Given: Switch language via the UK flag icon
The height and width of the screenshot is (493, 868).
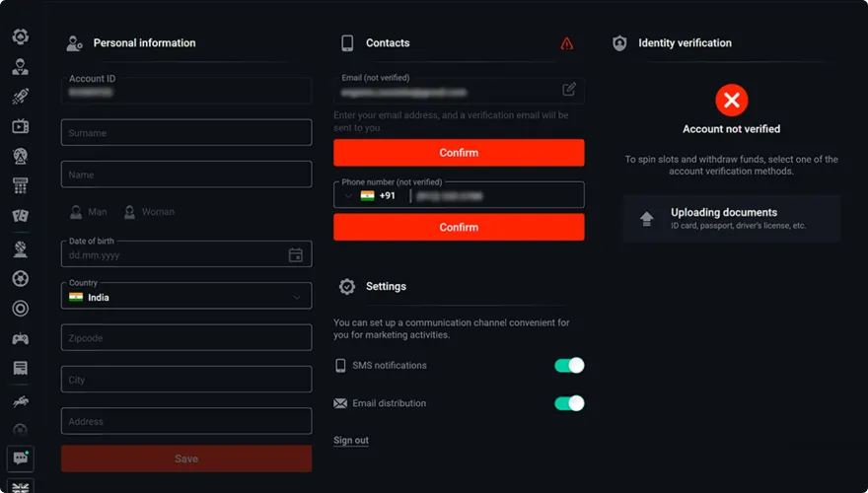Looking at the screenshot, I should point(20,486).
